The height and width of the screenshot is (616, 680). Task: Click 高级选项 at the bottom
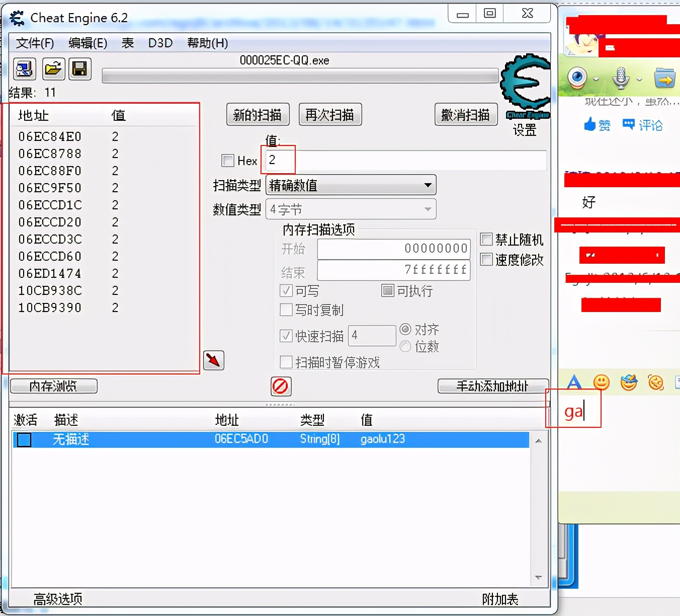click(58, 599)
